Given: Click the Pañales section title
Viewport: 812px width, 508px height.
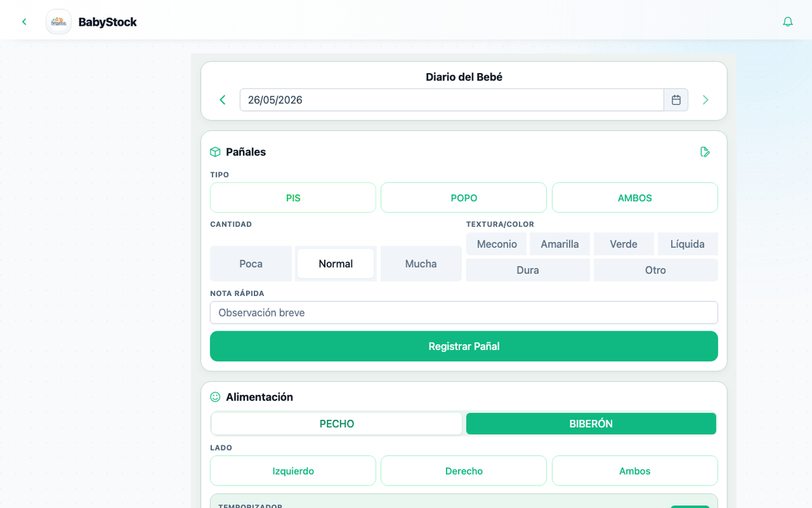Looking at the screenshot, I should coord(246,152).
